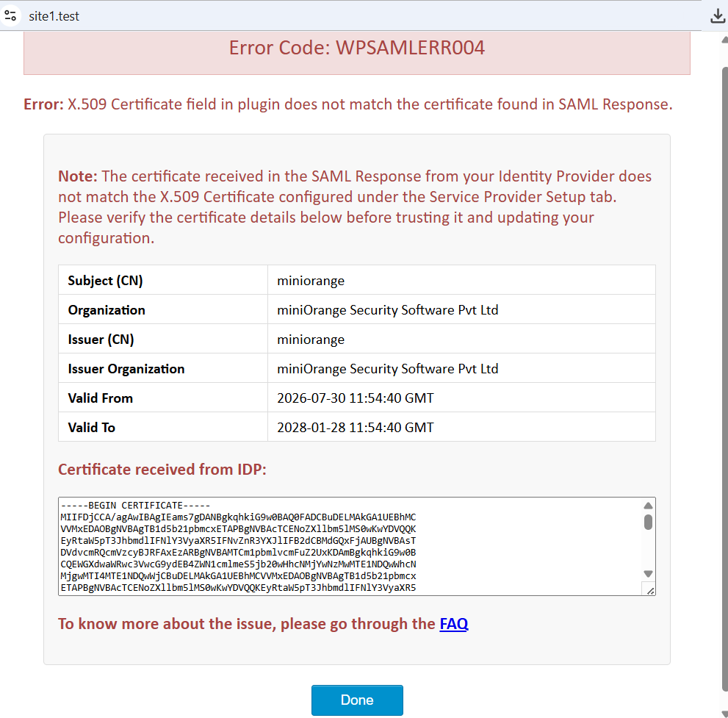The height and width of the screenshot is (718, 728).
Task: Click the certificate box scrollbar thumb
Action: click(x=648, y=522)
